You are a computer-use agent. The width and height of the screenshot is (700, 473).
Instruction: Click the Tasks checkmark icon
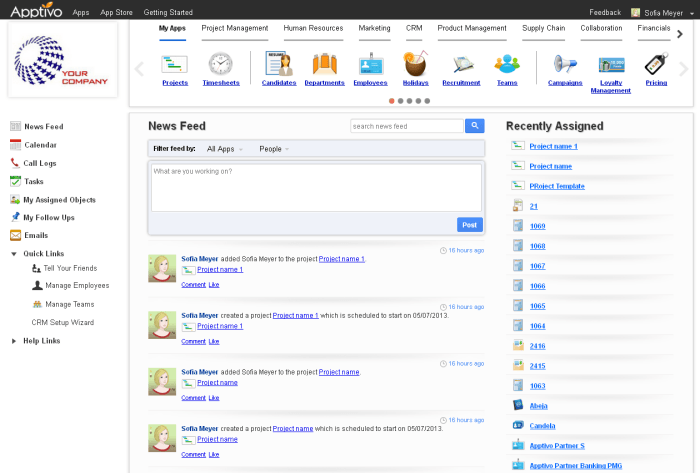click(15, 181)
